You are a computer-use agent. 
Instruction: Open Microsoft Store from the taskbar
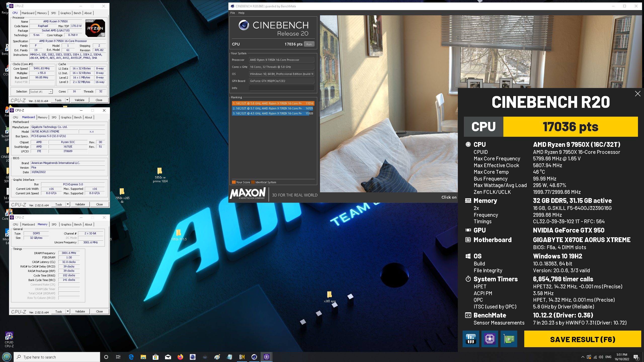click(155, 357)
